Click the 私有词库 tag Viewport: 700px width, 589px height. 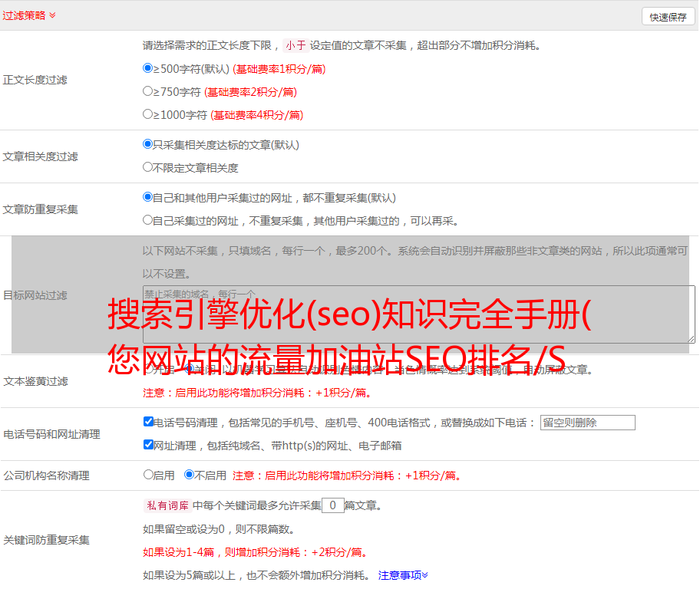167,505
